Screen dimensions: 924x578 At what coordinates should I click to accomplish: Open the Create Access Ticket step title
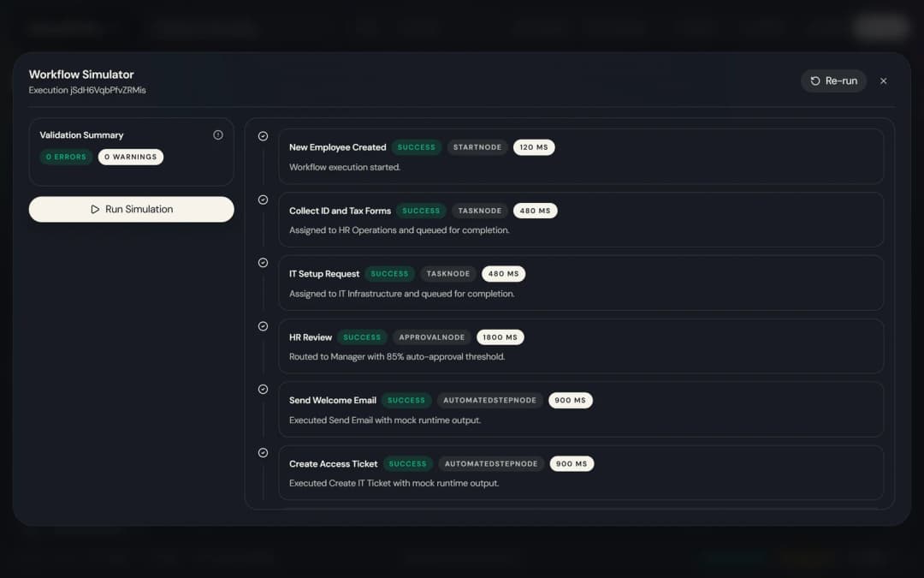coord(334,464)
